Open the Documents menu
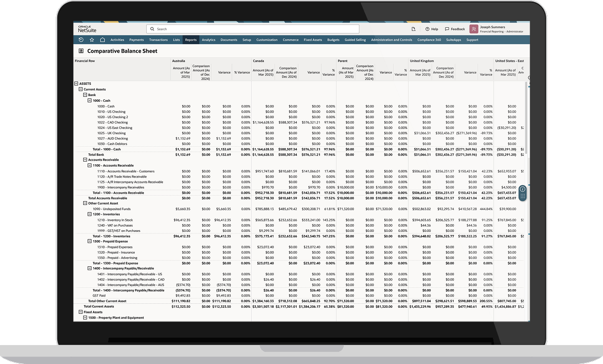The width and height of the screenshot is (603, 364). pyautogui.click(x=229, y=40)
